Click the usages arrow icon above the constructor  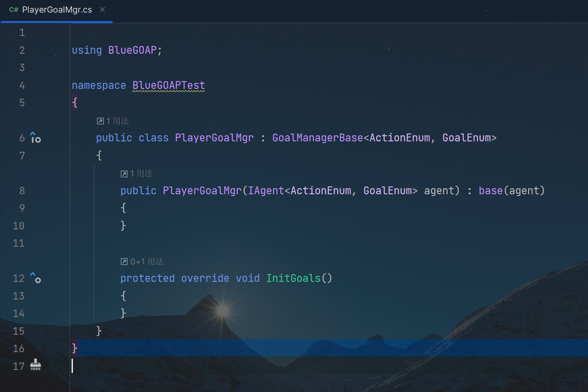pyautogui.click(x=124, y=174)
